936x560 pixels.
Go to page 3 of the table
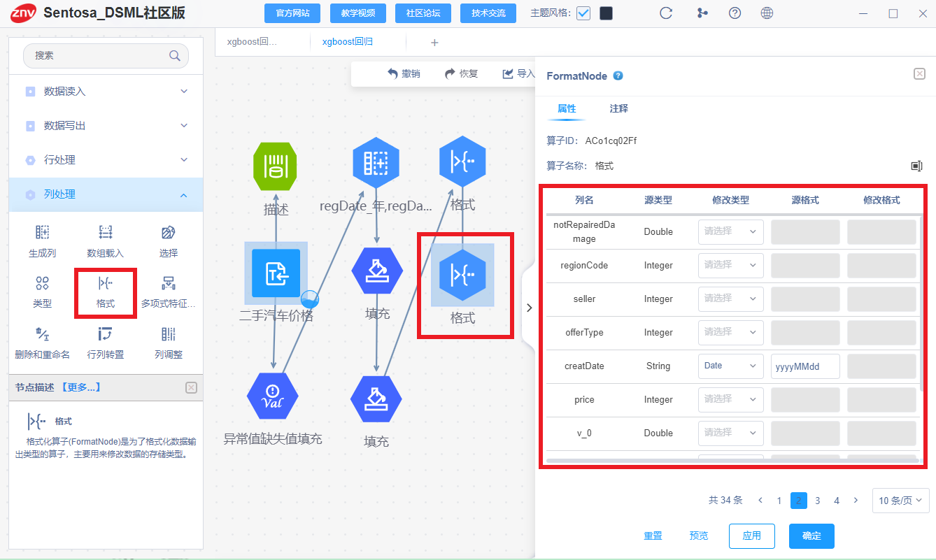[818, 501]
